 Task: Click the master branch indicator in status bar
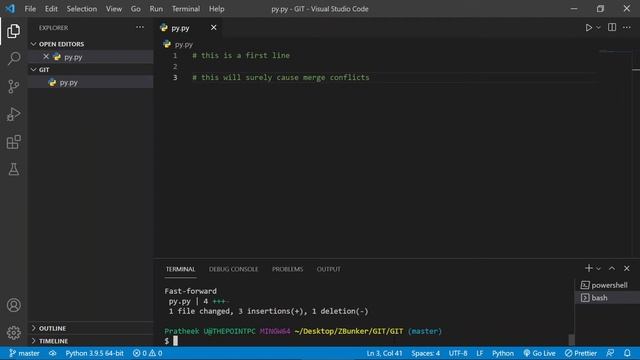[24, 353]
